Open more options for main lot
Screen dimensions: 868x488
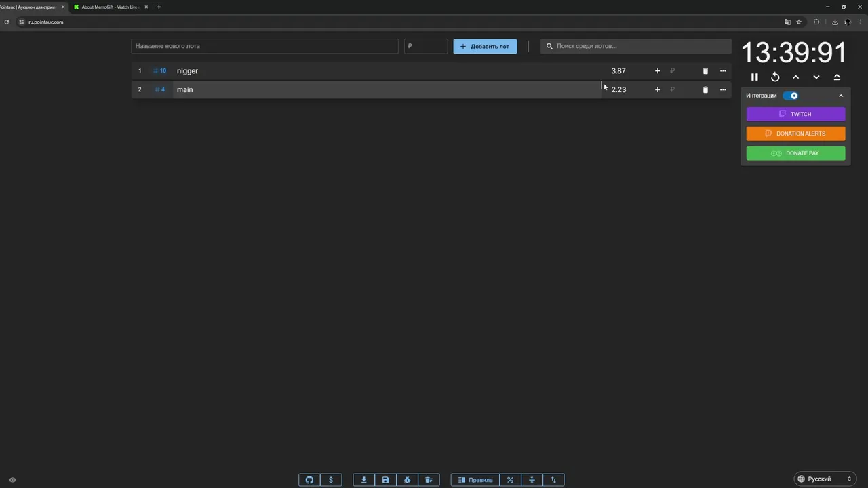723,89
